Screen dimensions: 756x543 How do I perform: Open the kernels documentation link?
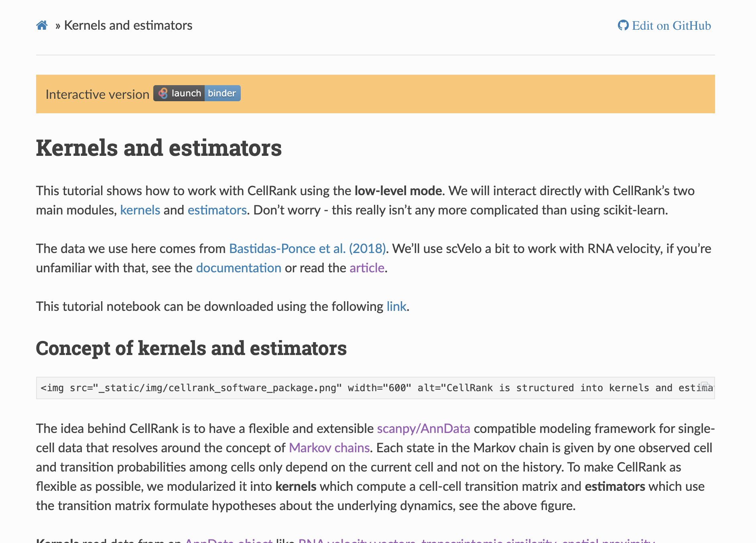click(x=140, y=210)
